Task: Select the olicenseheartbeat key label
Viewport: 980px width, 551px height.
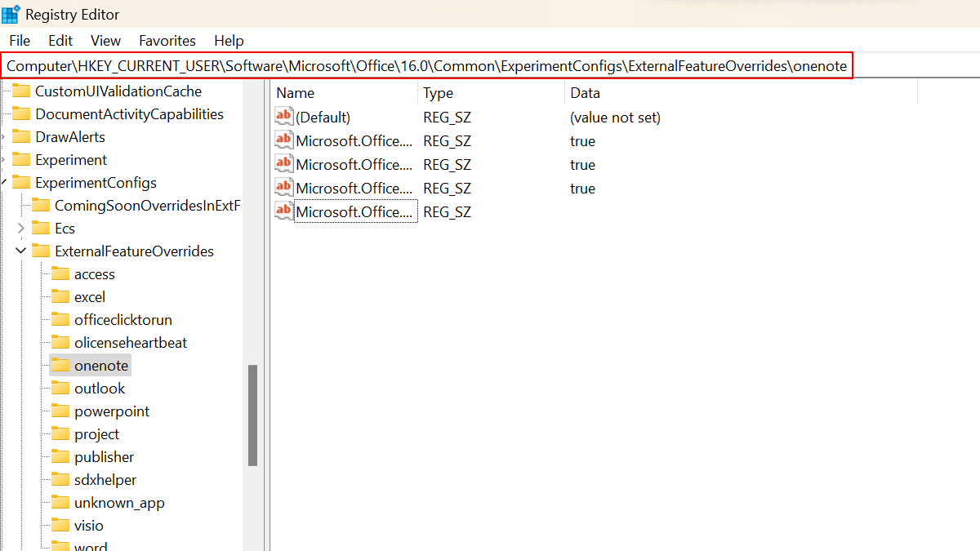Action: point(131,343)
